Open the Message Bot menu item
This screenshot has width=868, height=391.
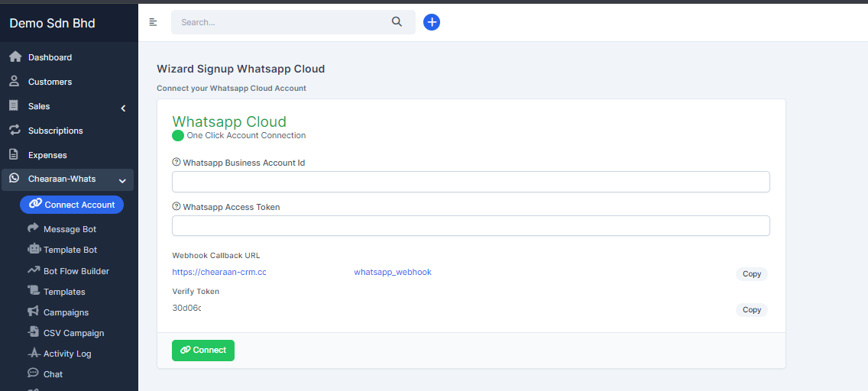70,229
